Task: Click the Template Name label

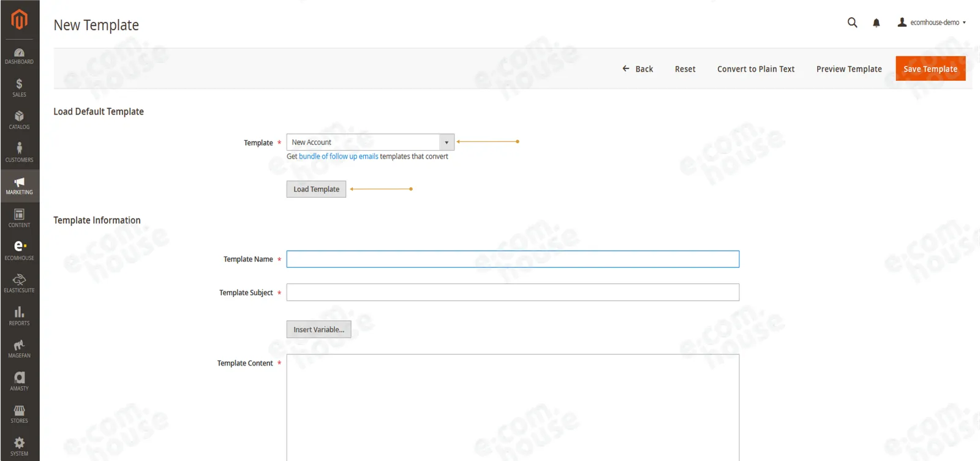Action: click(x=248, y=260)
